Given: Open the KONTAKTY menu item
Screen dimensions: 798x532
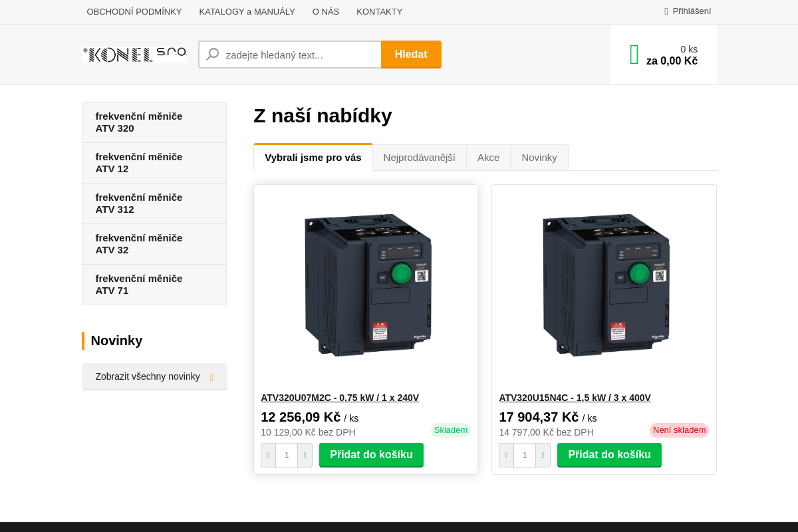Looking at the screenshot, I should click(379, 11).
